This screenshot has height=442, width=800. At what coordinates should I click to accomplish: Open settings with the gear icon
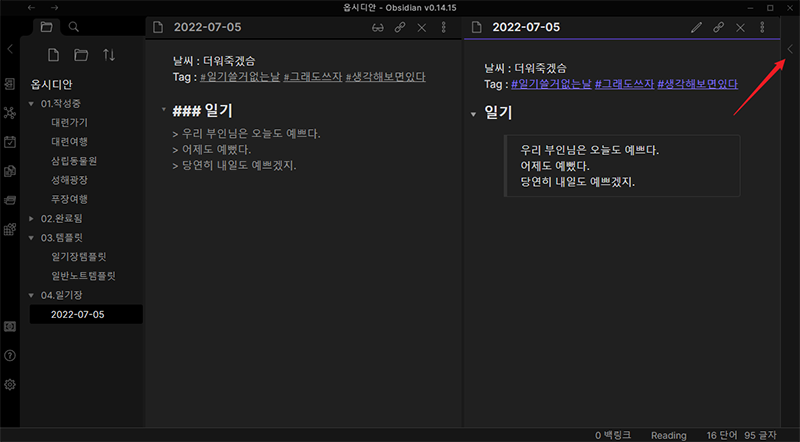(x=10, y=384)
